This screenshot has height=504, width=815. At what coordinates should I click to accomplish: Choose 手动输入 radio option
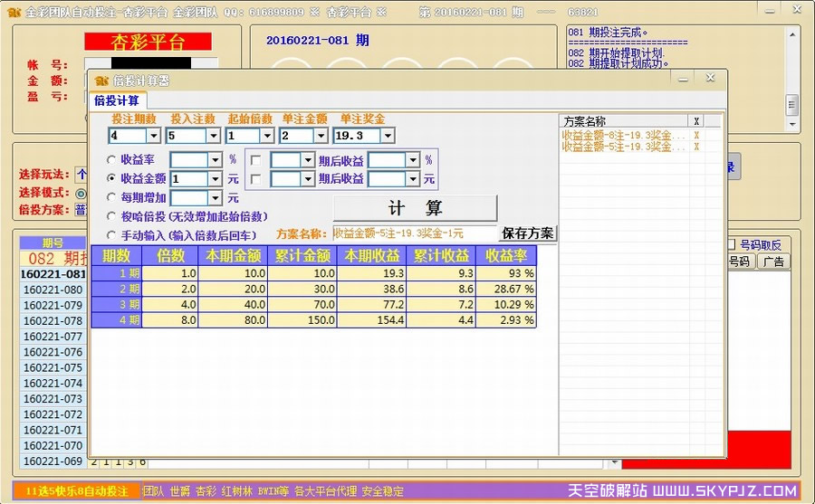coord(111,235)
